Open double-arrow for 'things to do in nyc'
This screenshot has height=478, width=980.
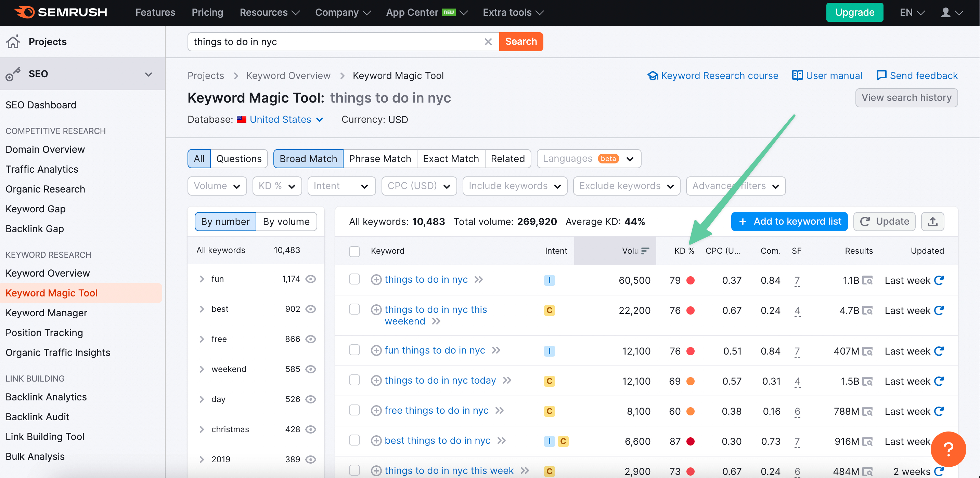point(478,280)
